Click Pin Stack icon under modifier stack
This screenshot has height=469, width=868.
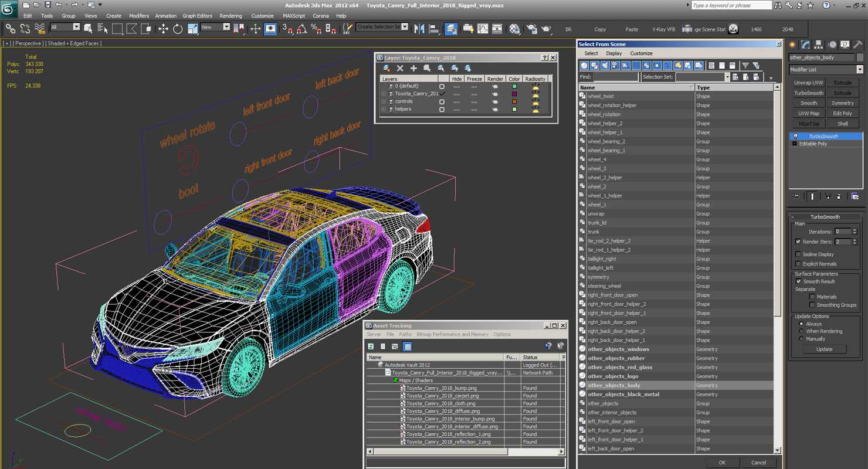(x=796, y=196)
